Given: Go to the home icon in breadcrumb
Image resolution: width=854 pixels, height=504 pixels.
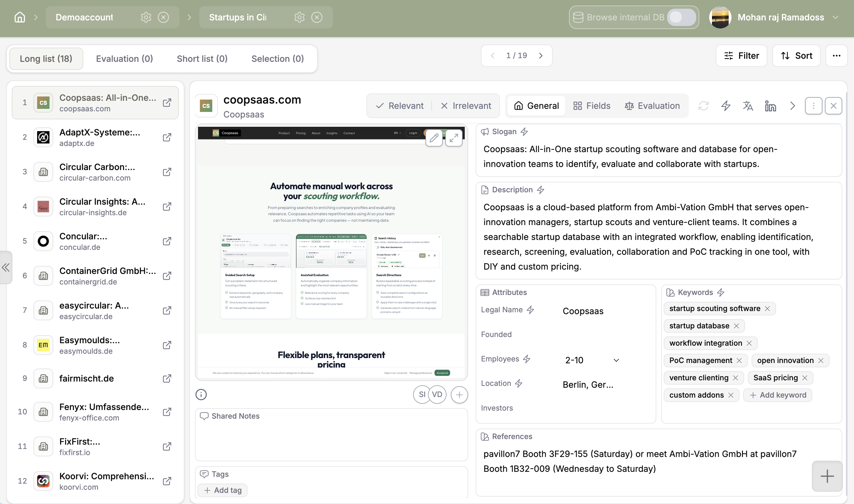Looking at the screenshot, I should 20,17.
